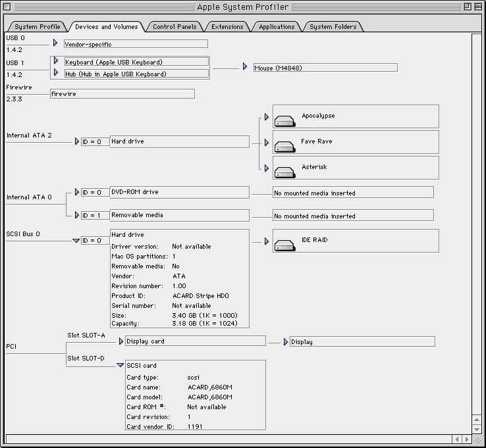Click the Fave Rave volume drive icon
The height and width of the screenshot is (448, 486).
[x=284, y=147]
